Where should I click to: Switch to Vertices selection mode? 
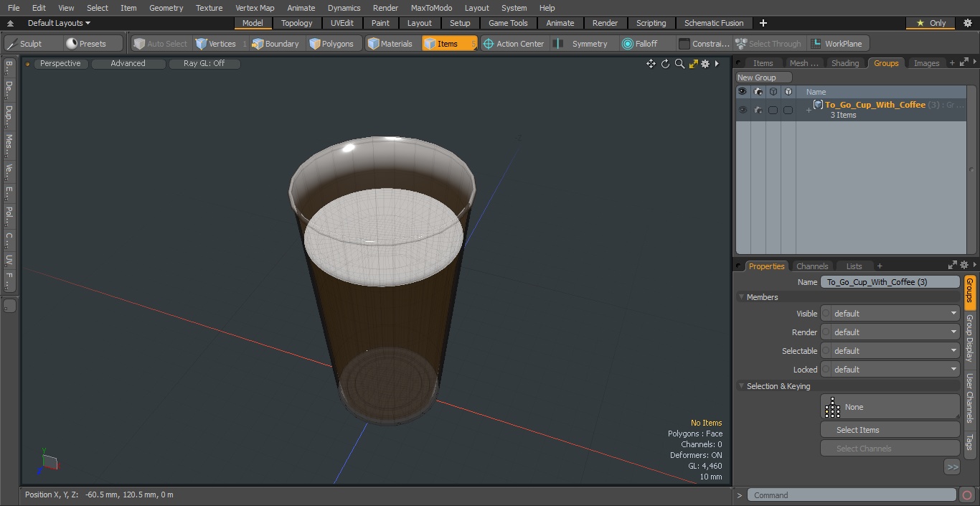pyautogui.click(x=220, y=44)
